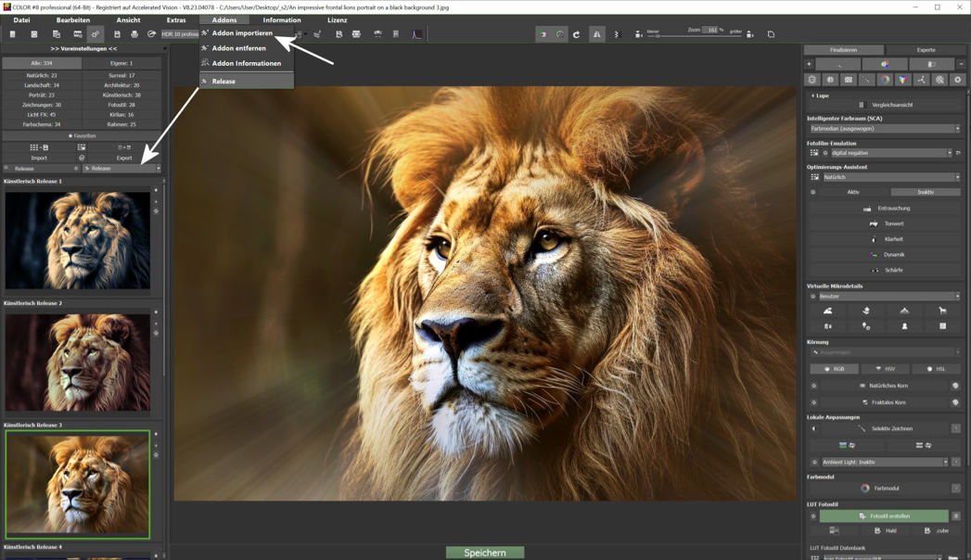
Task: Click the Speichern button
Action: [485, 553]
